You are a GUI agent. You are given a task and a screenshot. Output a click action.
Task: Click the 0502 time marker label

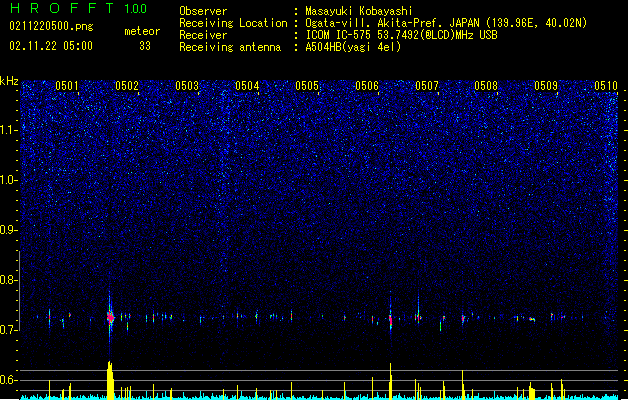click(127, 86)
